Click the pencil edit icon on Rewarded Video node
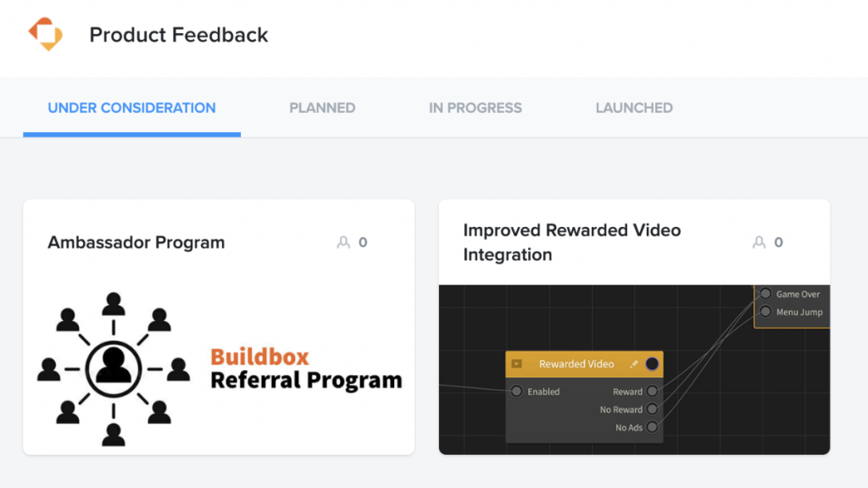868x488 pixels. [633, 364]
